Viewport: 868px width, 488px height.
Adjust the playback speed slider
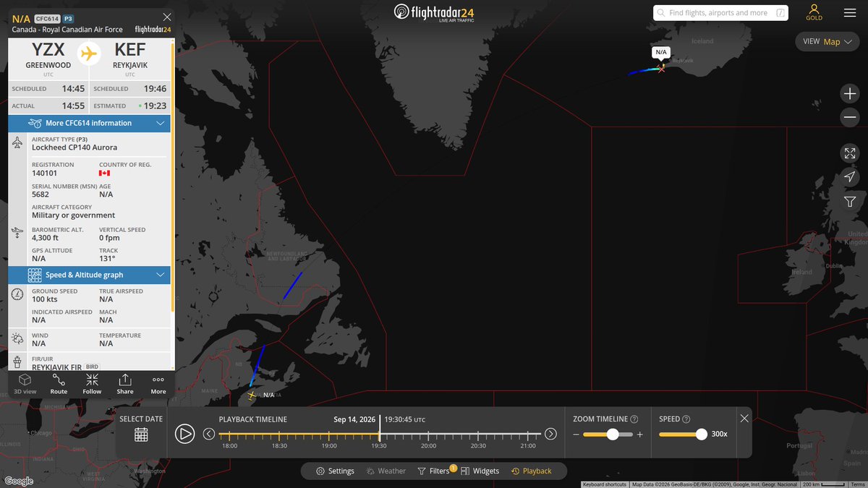pos(701,435)
